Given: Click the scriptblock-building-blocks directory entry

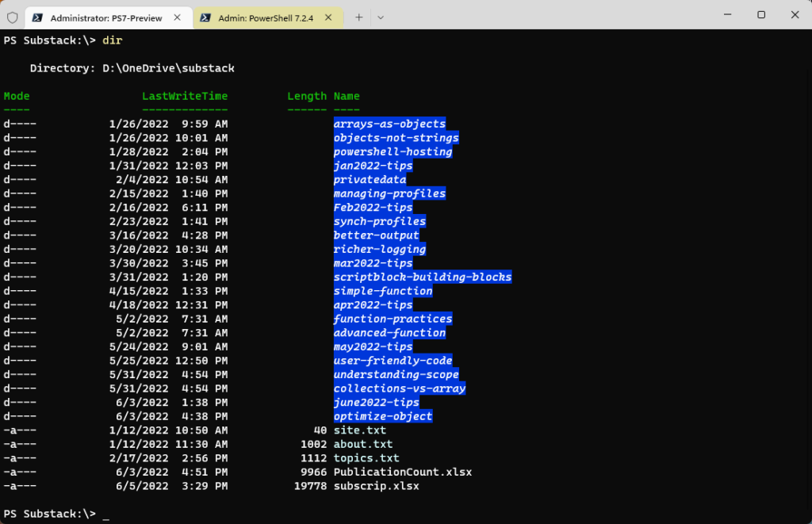Looking at the screenshot, I should [422, 277].
